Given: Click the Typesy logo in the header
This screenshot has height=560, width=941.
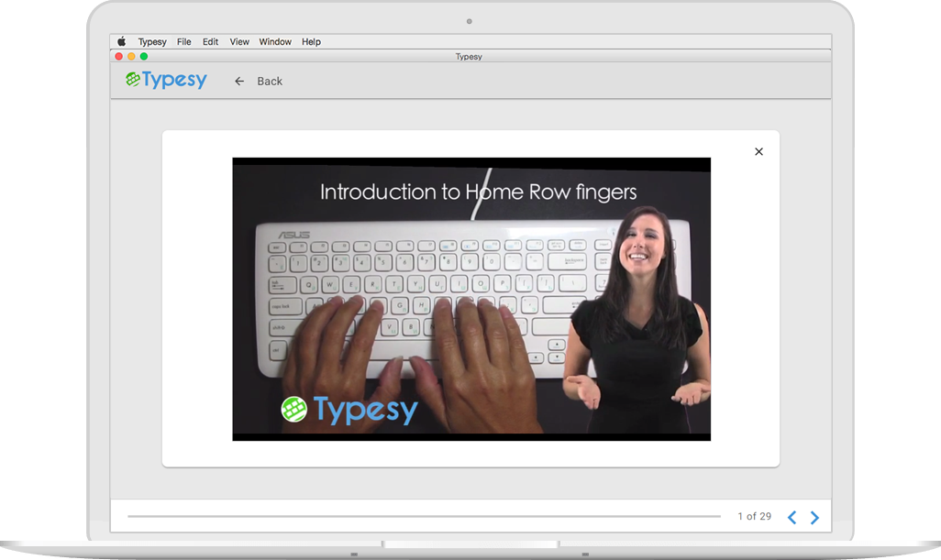Looking at the screenshot, I should click(x=165, y=80).
